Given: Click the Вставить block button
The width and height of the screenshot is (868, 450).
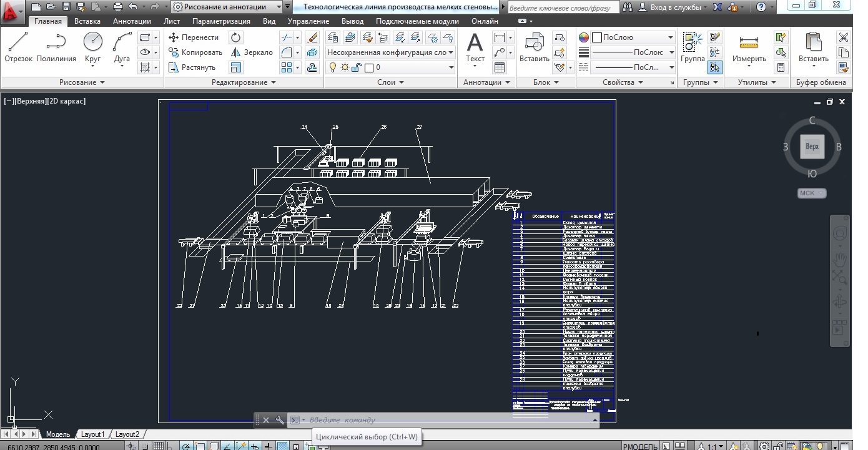Looking at the screenshot, I should pyautogui.click(x=535, y=48).
